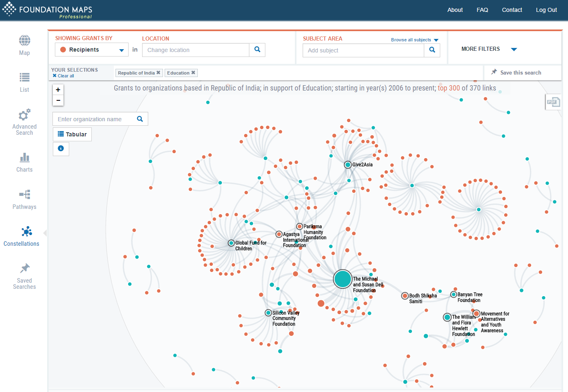Open the Pathways icon
Viewport: 568px width, 392px height.
click(25, 194)
